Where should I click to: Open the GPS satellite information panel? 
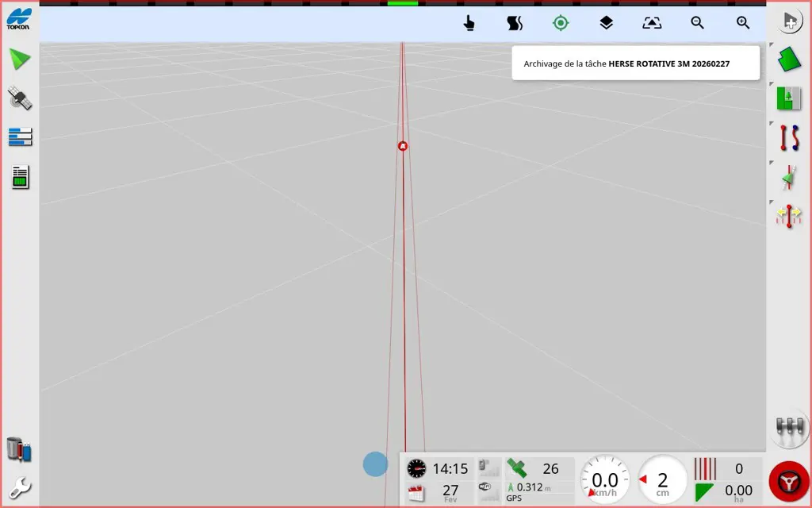point(19,98)
